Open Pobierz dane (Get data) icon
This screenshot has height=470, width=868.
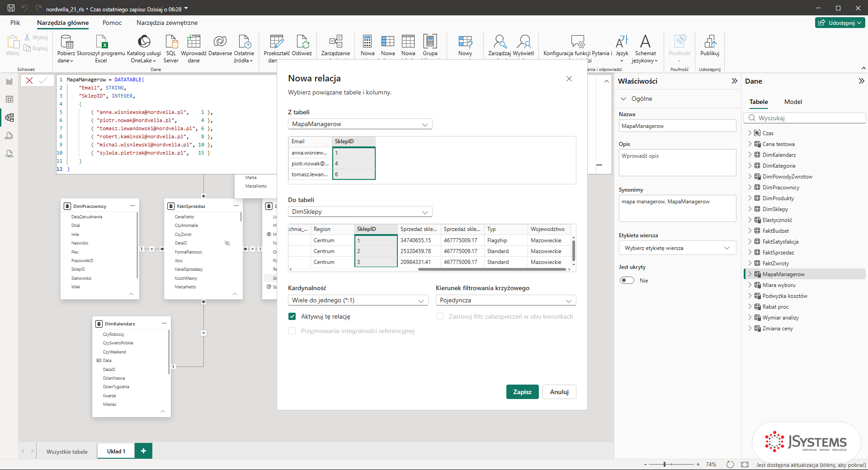coord(66,42)
